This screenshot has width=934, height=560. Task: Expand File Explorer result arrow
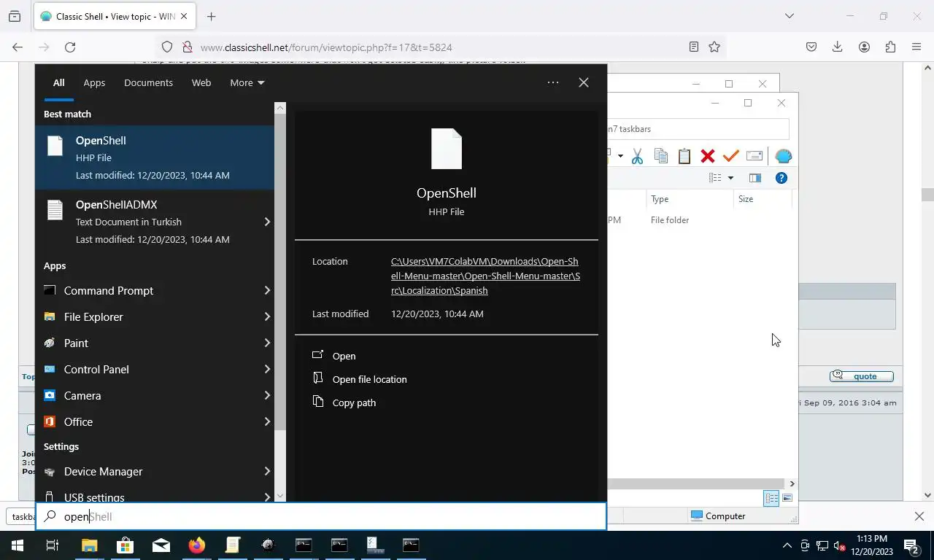tap(267, 316)
